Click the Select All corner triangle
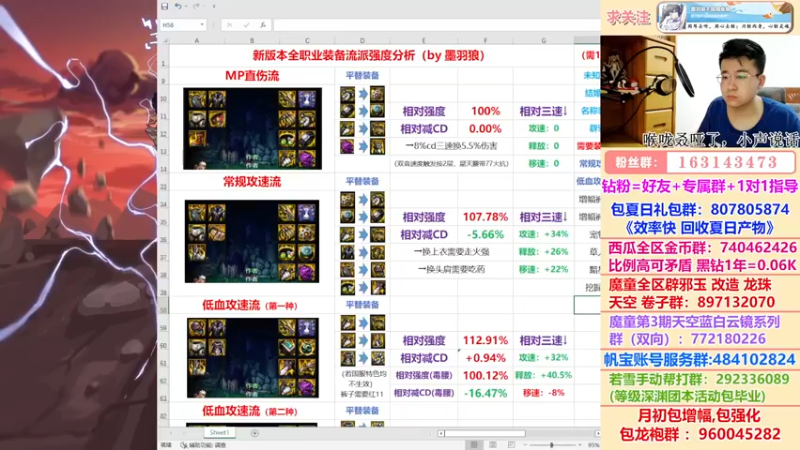Viewport: 800px width, 450px height. 164,40
